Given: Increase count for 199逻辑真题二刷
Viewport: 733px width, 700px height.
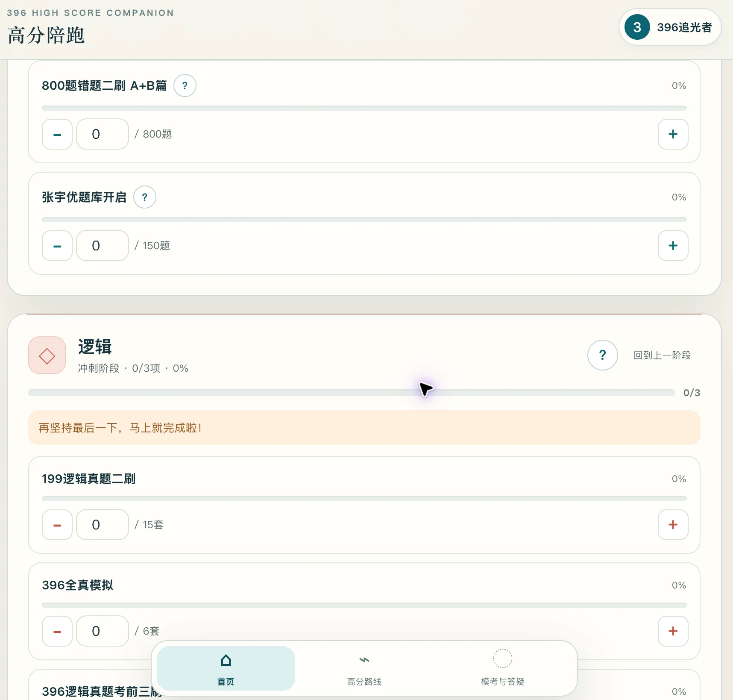Looking at the screenshot, I should [673, 525].
